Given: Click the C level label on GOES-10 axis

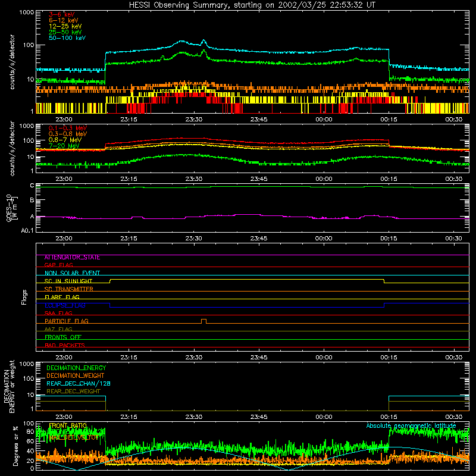Looking at the screenshot, I should [x=32, y=186].
